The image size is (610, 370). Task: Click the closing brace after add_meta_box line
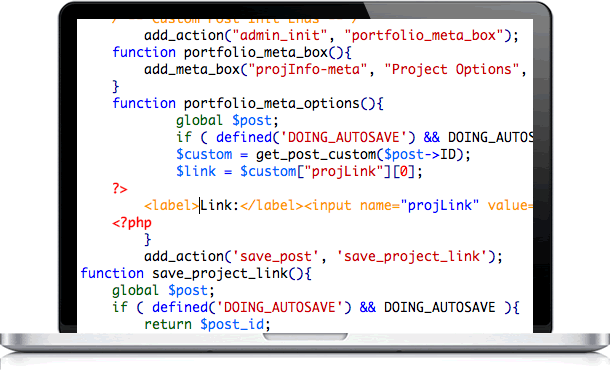[x=116, y=87]
